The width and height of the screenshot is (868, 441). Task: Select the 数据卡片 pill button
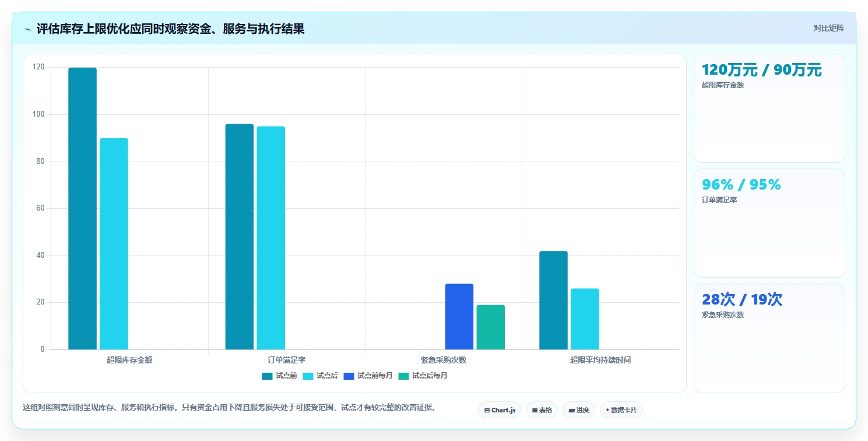[621, 410]
